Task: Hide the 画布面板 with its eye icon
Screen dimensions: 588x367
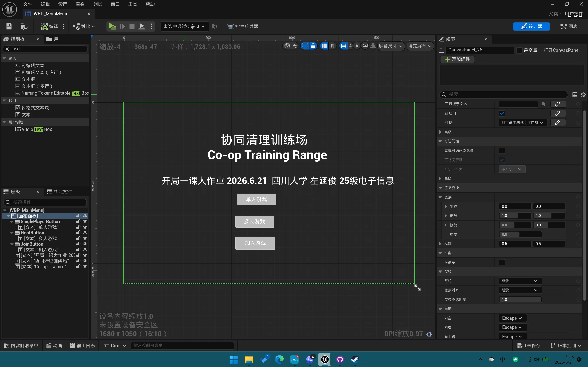Action: pyautogui.click(x=85, y=216)
